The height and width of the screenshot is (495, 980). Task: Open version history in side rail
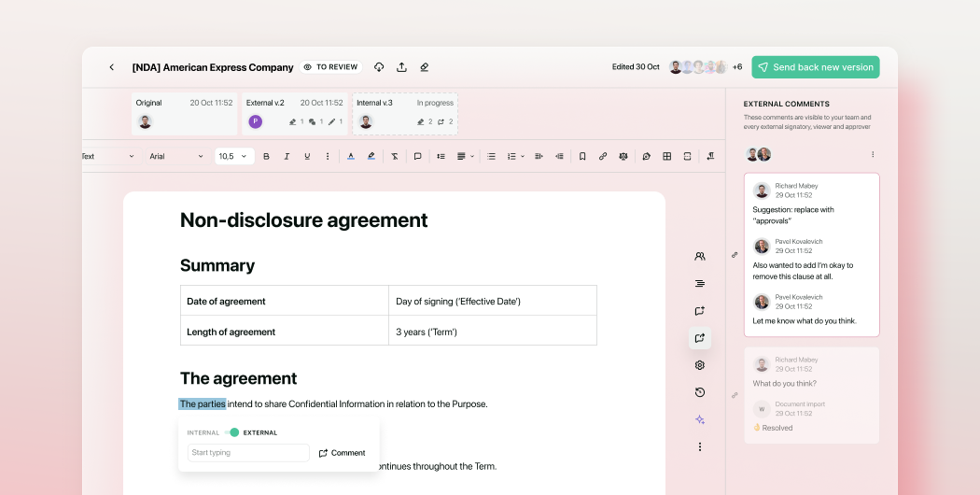(700, 392)
